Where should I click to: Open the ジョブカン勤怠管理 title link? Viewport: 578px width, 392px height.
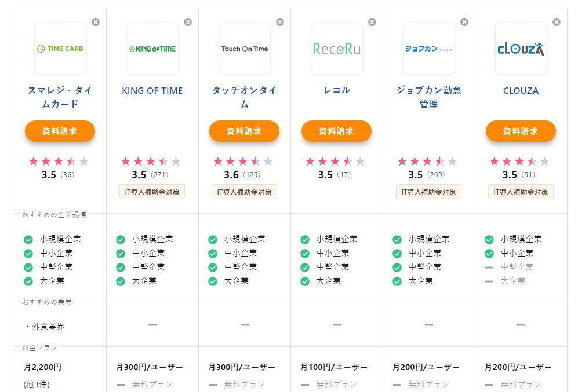(429, 97)
